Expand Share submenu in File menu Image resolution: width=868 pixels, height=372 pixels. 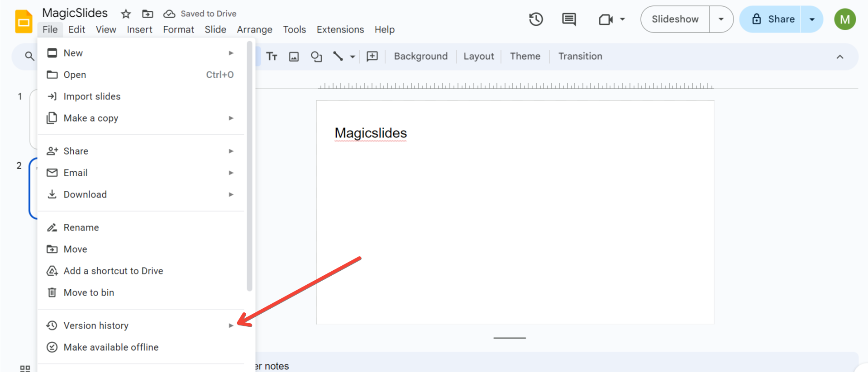pyautogui.click(x=141, y=151)
